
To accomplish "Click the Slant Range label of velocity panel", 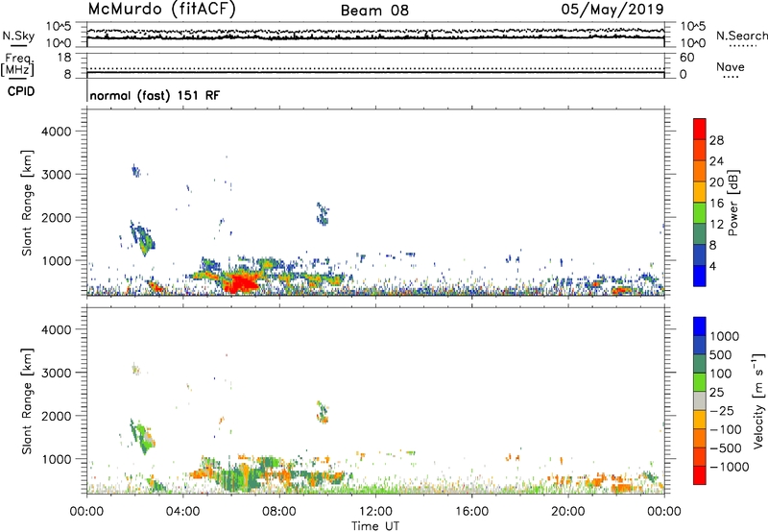I will [27, 401].
